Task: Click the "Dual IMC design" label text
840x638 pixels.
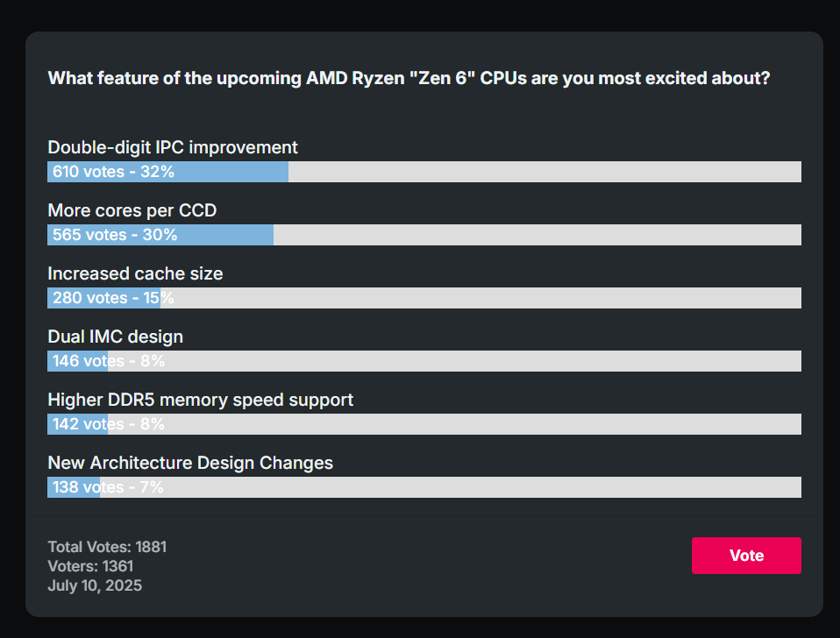Action: click(115, 337)
